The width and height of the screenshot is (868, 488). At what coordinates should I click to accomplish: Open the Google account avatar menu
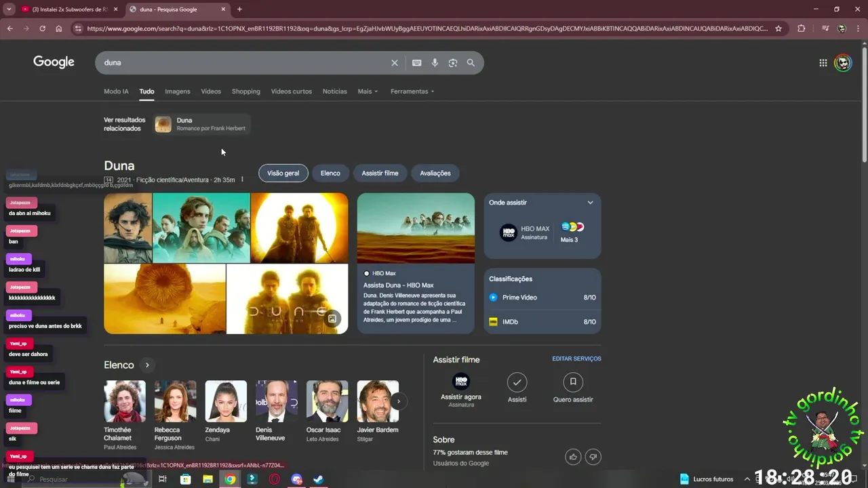click(x=843, y=63)
